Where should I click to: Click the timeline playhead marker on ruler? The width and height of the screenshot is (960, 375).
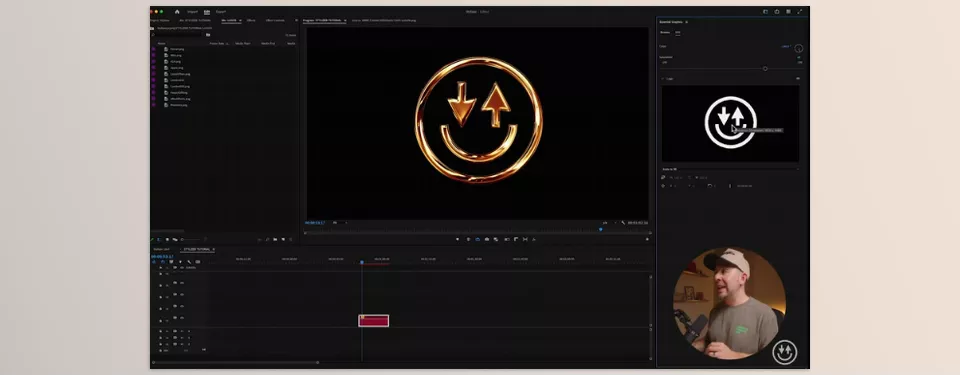coord(361,262)
